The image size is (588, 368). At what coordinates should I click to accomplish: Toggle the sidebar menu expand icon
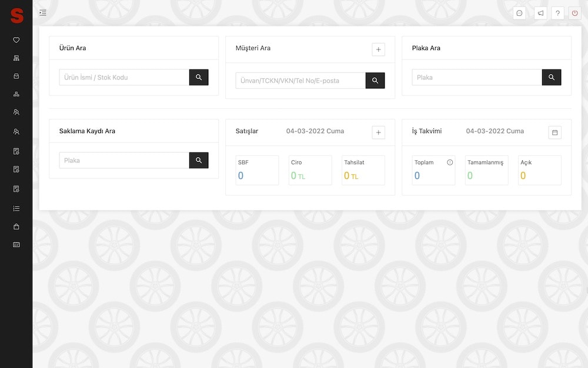[42, 13]
